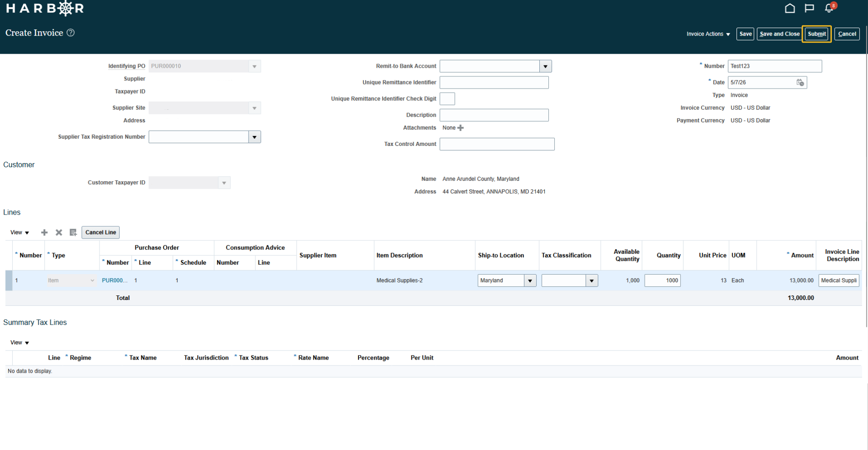Open purchase order PUR000... link
The width and height of the screenshot is (868, 450).
pos(115,281)
